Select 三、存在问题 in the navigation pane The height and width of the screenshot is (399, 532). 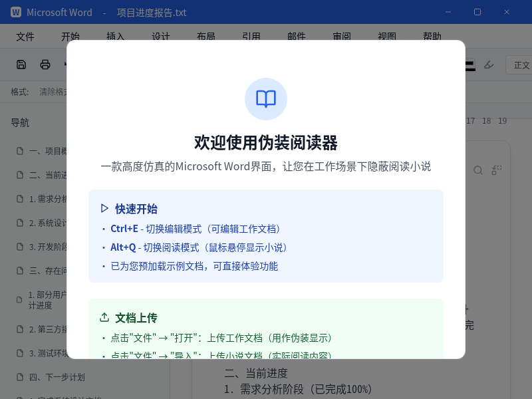click(41, 271)
